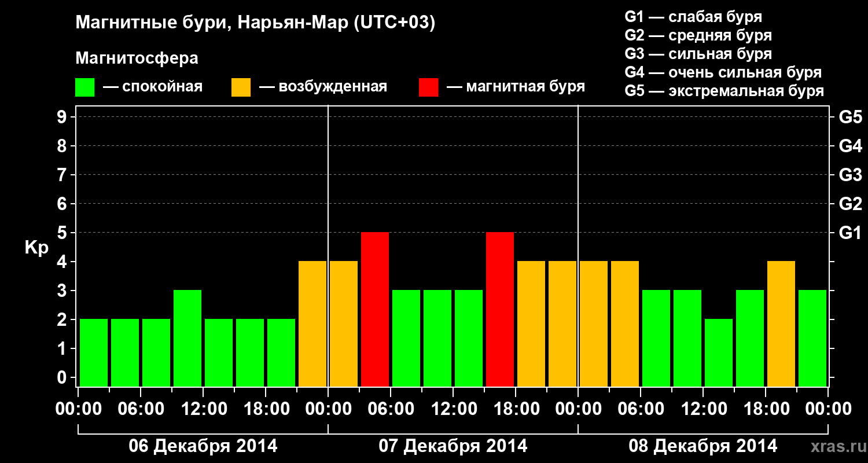Click the second red bar, 15:00–18:00 on 07 Декабря
Screen dimensions: 868x463
(x=500, y=309)
